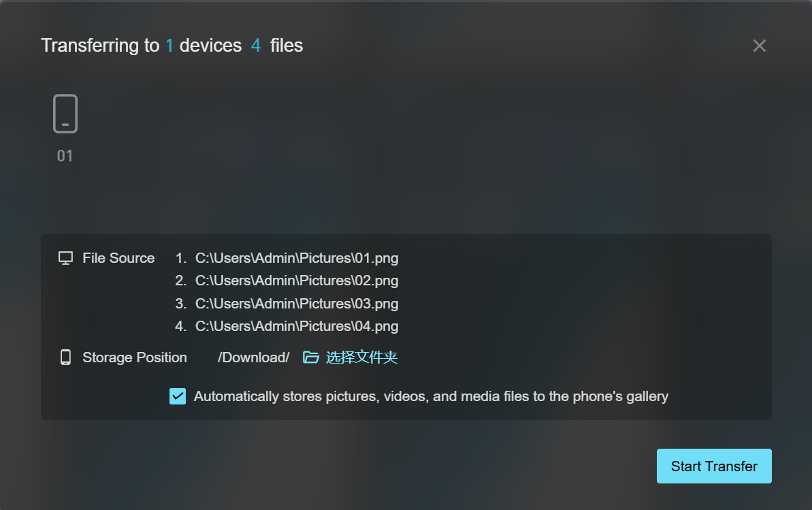Open the 选择文件夹 folder chooser link
Viewport: 812px width, 510px height.
[361, 357]
